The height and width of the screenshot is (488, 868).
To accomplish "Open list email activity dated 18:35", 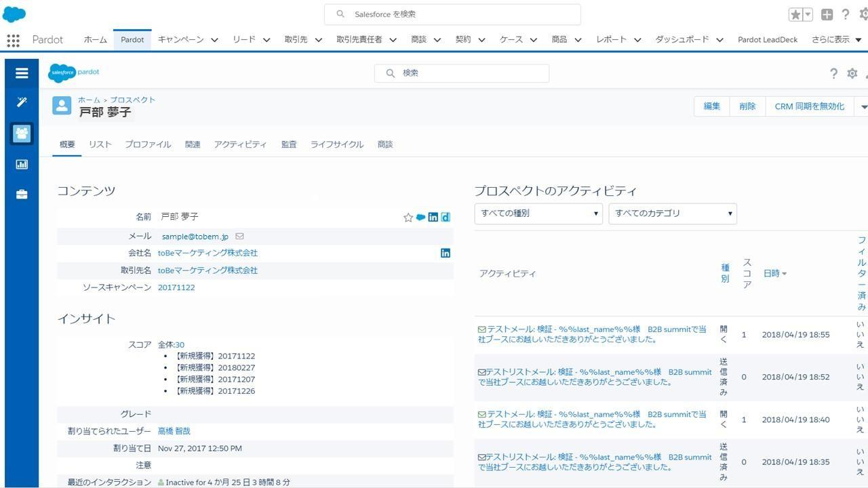I will pyautogui.click(x=595, y=462).
